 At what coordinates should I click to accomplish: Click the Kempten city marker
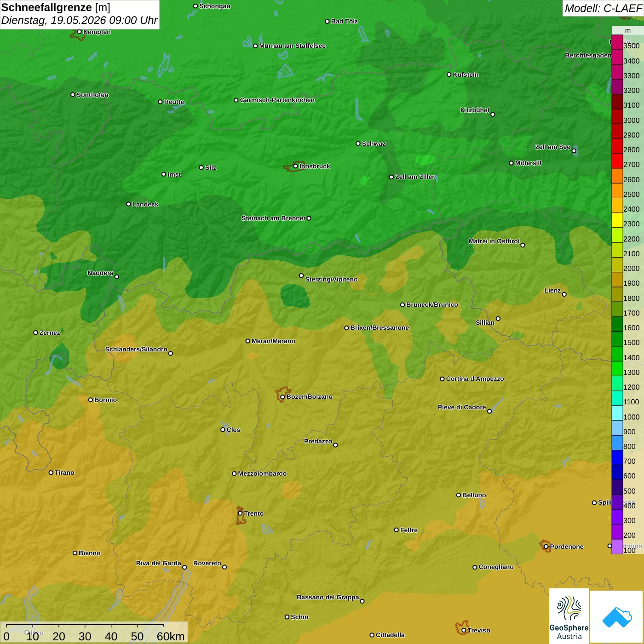coord(79,32)
